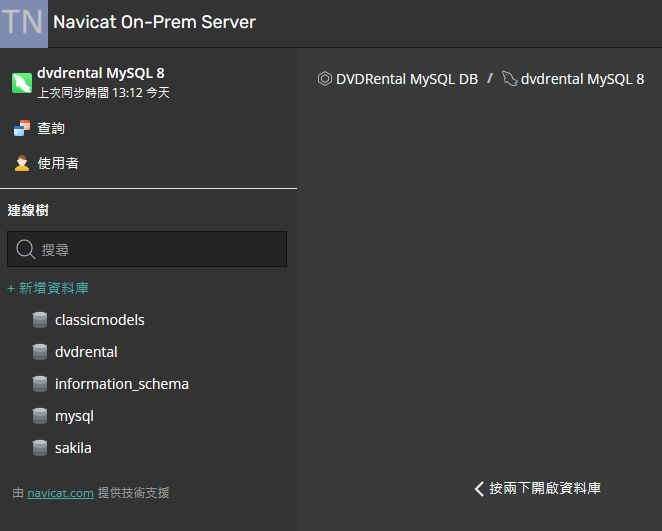Click the magnifier icon in the search box
Viewport: 662px width, 531px height.
click(26, 249)
